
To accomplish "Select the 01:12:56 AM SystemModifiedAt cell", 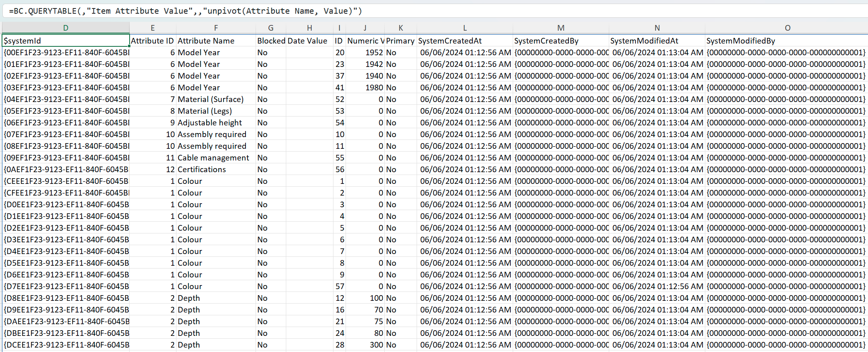I will 657,286.
